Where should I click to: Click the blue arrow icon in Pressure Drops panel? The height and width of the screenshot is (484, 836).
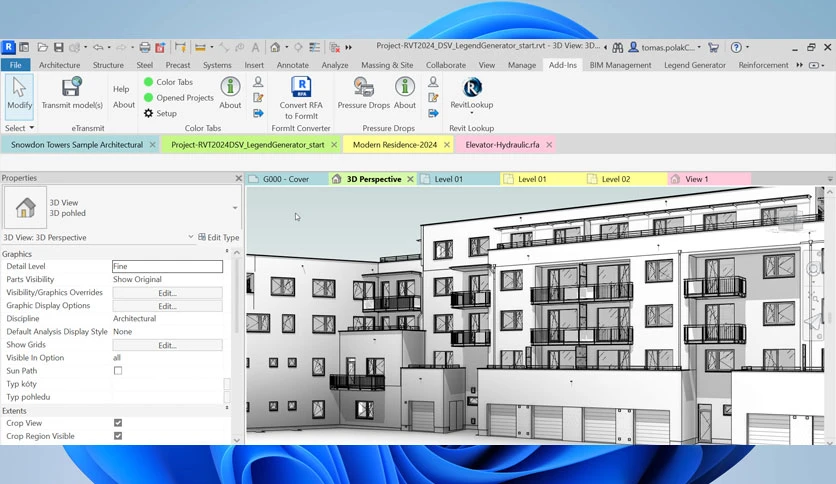pyautogui.click(x=433, y=113)
